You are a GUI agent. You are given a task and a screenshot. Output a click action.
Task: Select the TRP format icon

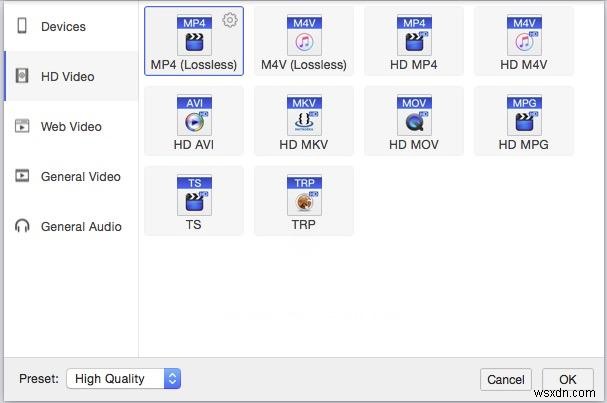(x=303, y=197)
